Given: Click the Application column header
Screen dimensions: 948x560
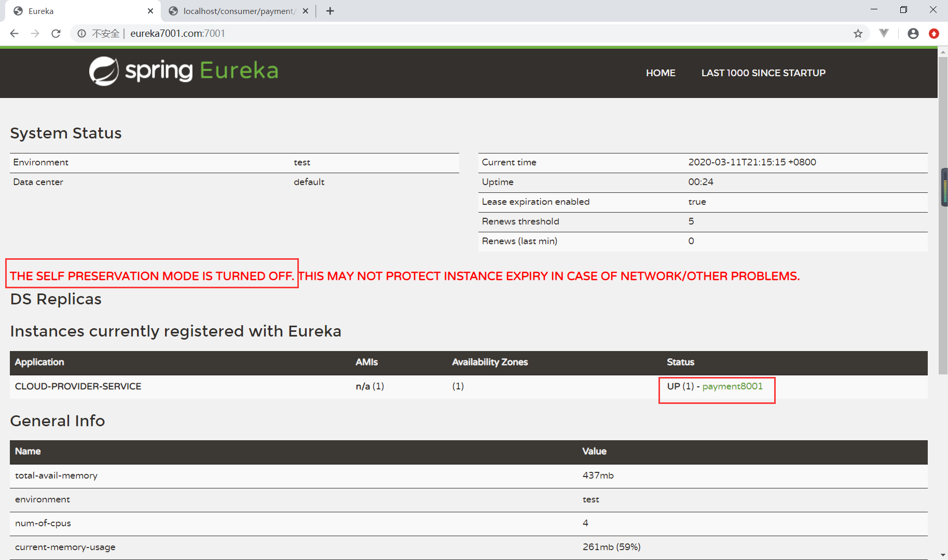Looking at the screenshot, I should 39,362.
